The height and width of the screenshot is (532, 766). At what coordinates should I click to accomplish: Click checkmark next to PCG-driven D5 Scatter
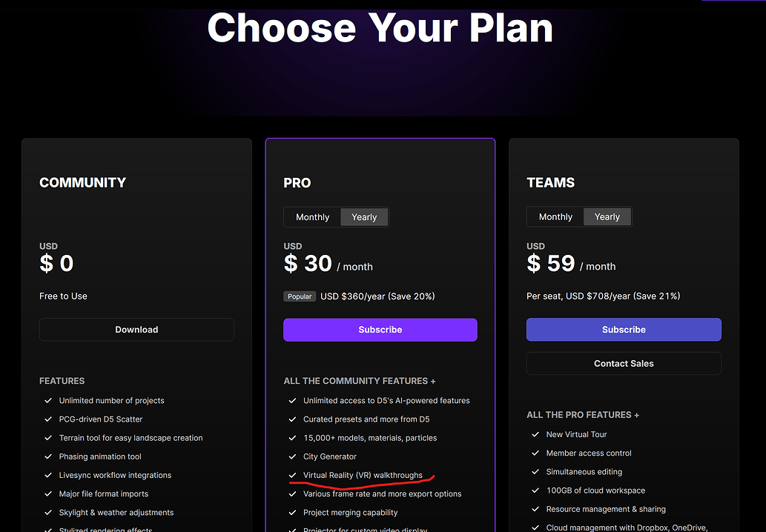pyautogui.click(x=48, y=419)
